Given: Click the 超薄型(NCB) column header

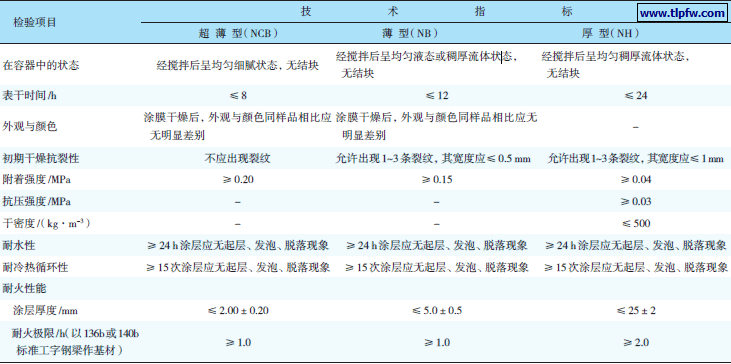Looking at the screenshot, I should pos(238,34).
